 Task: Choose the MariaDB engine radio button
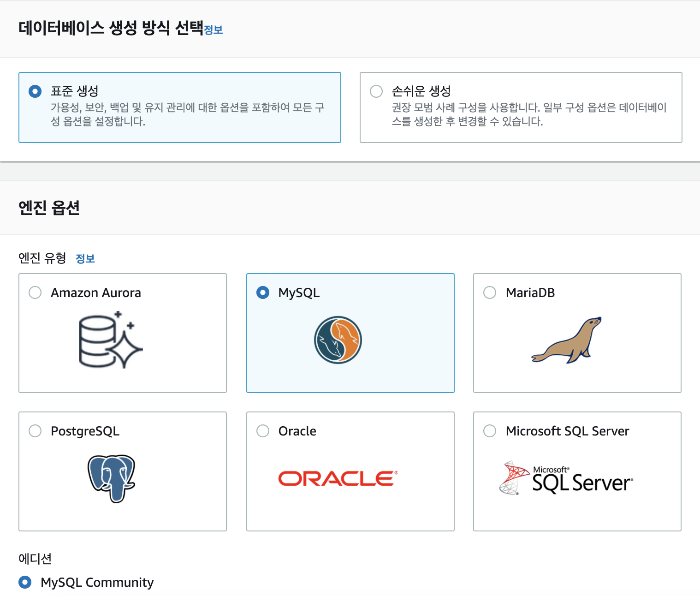point(490,292)
